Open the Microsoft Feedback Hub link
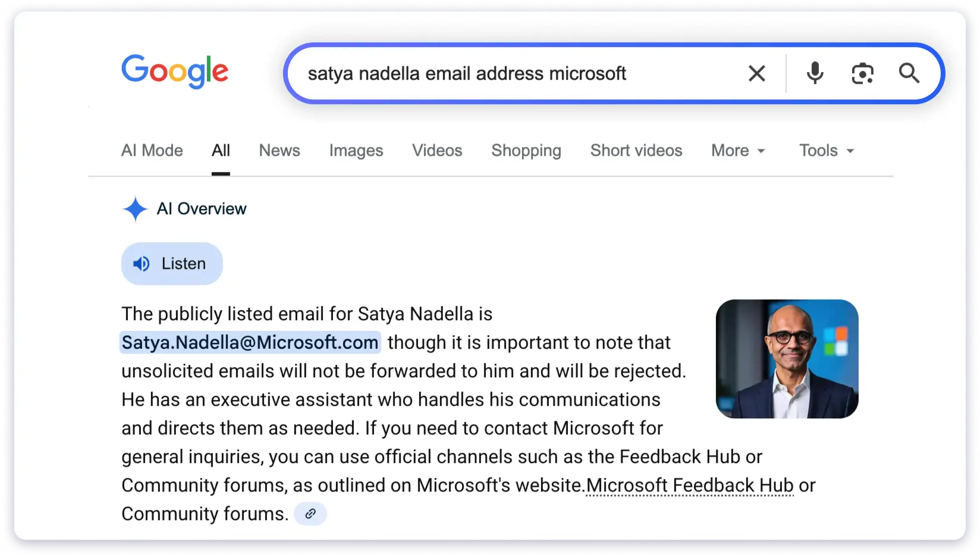 [x=689, y=485]
